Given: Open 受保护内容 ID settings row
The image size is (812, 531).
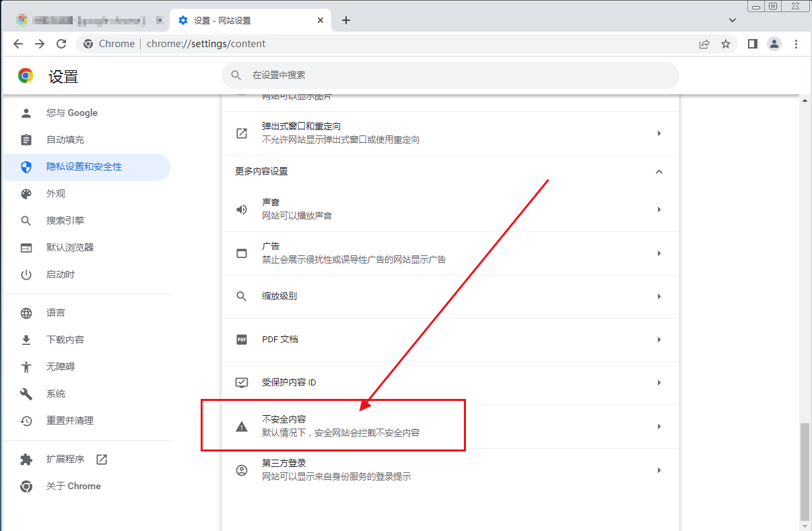Looking at the screenshot, I should click(450, 383).
